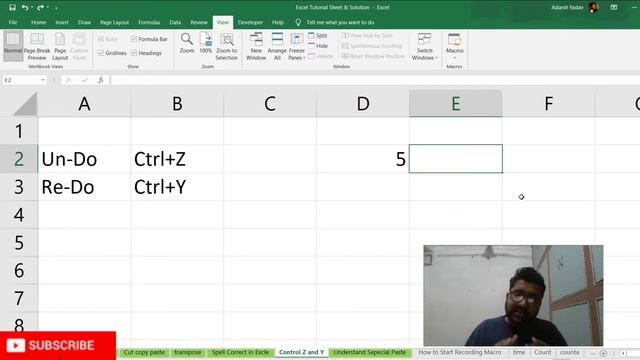The width and height of the screenshot is (640, 360).
Task: Open Freeze Panes options
Action: click(297, 46)
